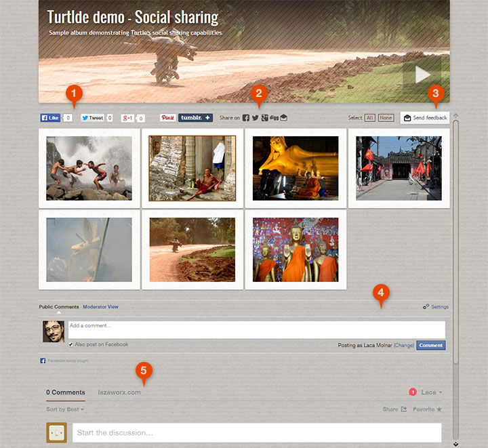Toggle 'Also post on Facebook' checkbox
The height and width of the screenshot is (448, 488).
[x=71, y=344]
